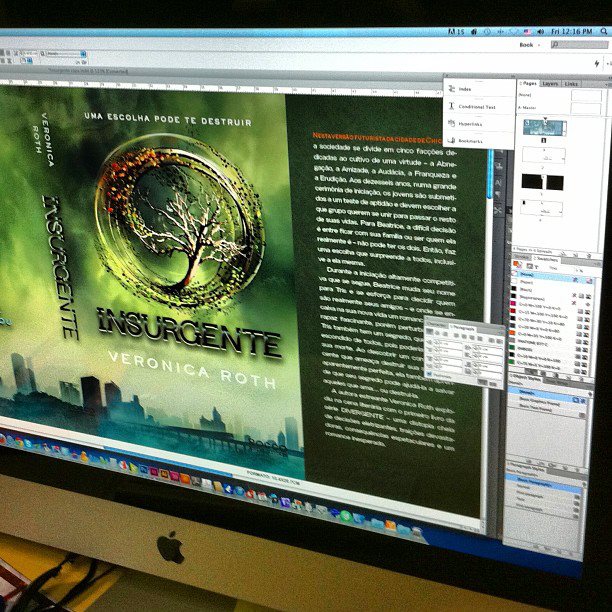612x612 pixels.
Task: Select the highlighted cover spread thumbnail
Action: point(544,128)
